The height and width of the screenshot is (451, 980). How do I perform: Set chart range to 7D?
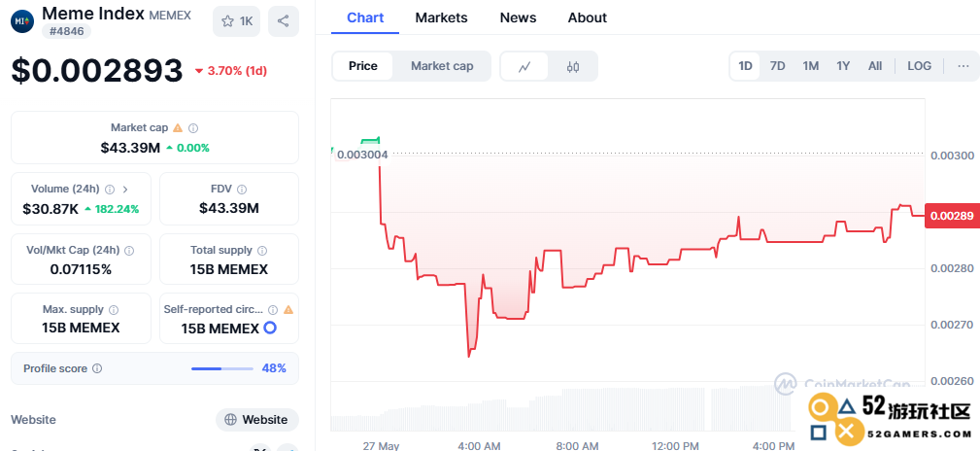coord(778,66)
